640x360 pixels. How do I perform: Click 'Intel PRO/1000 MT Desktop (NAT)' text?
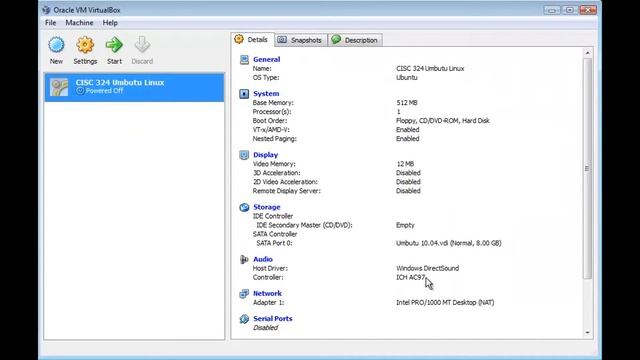point(445,303)
